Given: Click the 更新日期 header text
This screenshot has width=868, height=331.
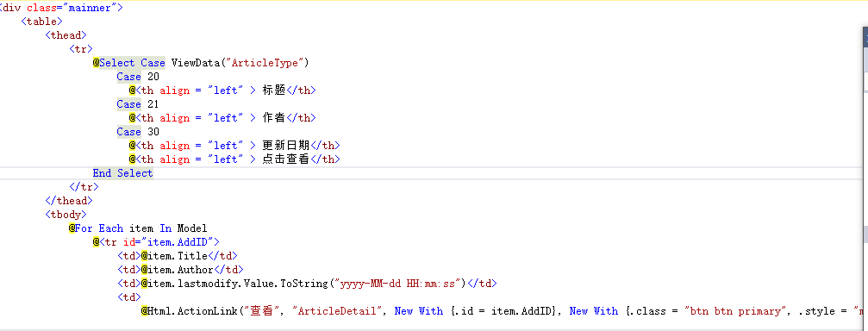Looking at the screenshot, I should (286, 146).
